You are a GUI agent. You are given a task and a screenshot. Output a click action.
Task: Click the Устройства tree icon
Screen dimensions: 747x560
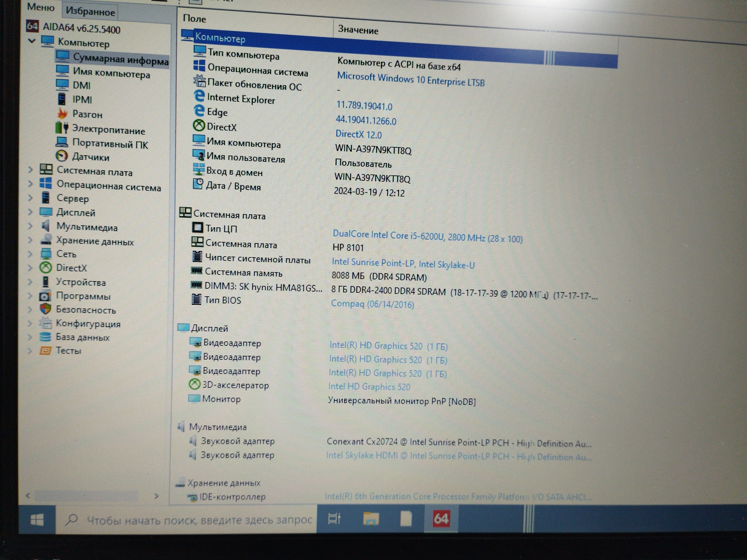(x=46, y=282)
